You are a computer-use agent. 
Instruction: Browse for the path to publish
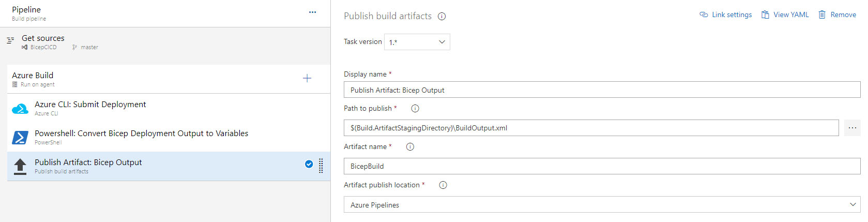point(852,128)
